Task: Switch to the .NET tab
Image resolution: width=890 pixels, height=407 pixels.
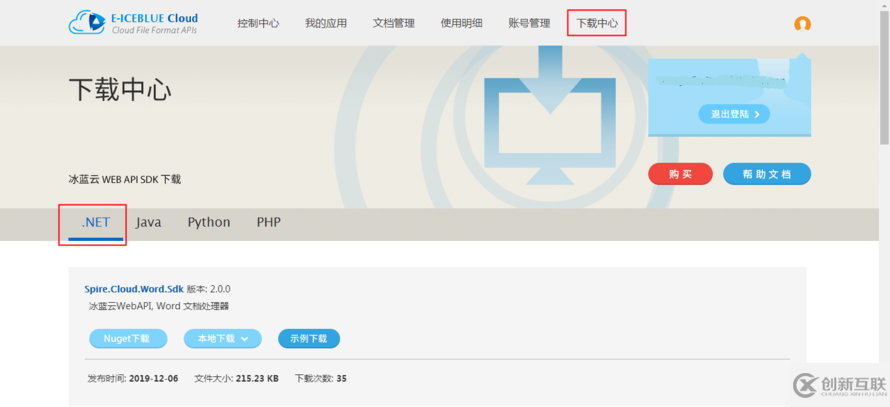Action: [x=95, y=223]
